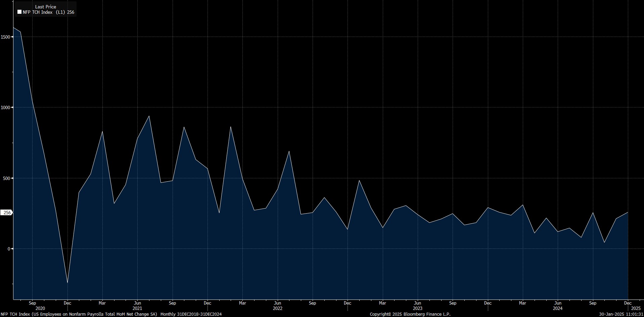Click the 1500 y-axis label
644x317 pixels.
tap(5, 37)
